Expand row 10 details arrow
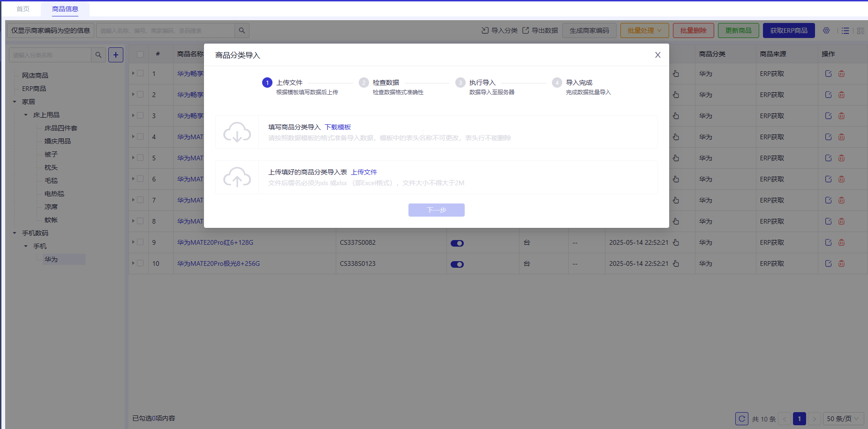 point(133,263)
